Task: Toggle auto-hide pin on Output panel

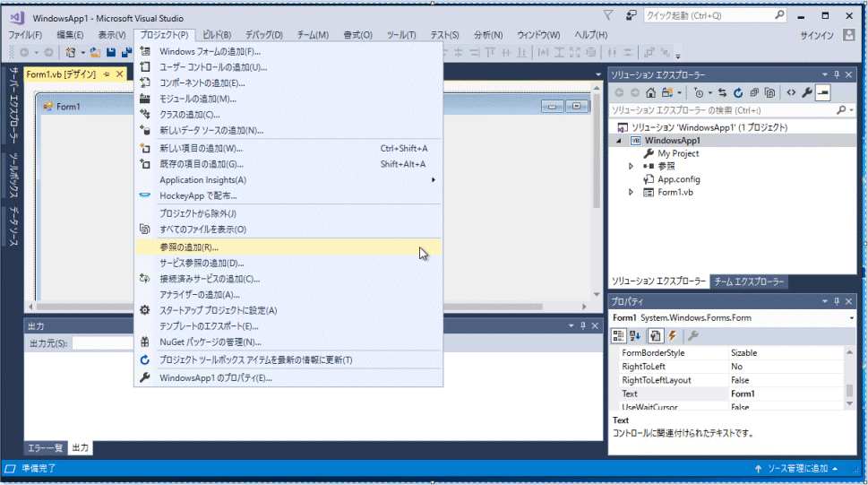Action: pyautogui.click(x=583, y=326)
